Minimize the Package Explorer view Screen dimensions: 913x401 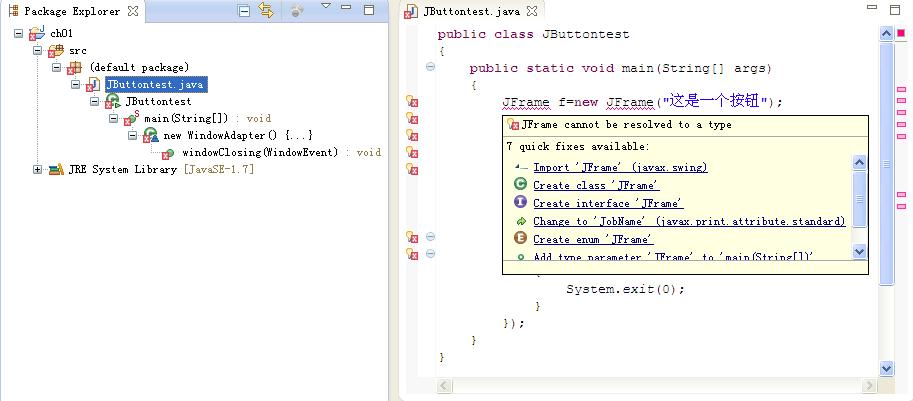pyautogui.click(x=346, y=7)
